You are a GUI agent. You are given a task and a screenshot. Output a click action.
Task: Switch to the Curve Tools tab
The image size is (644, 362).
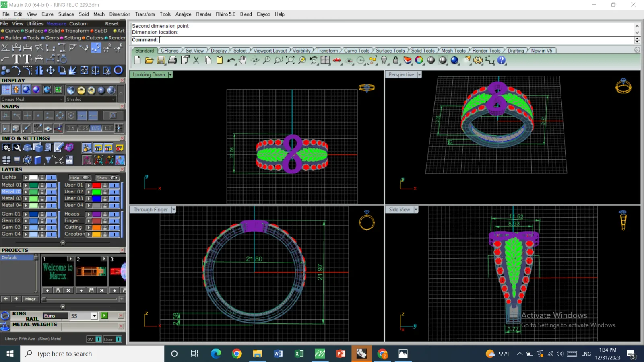tap(357, 51)
